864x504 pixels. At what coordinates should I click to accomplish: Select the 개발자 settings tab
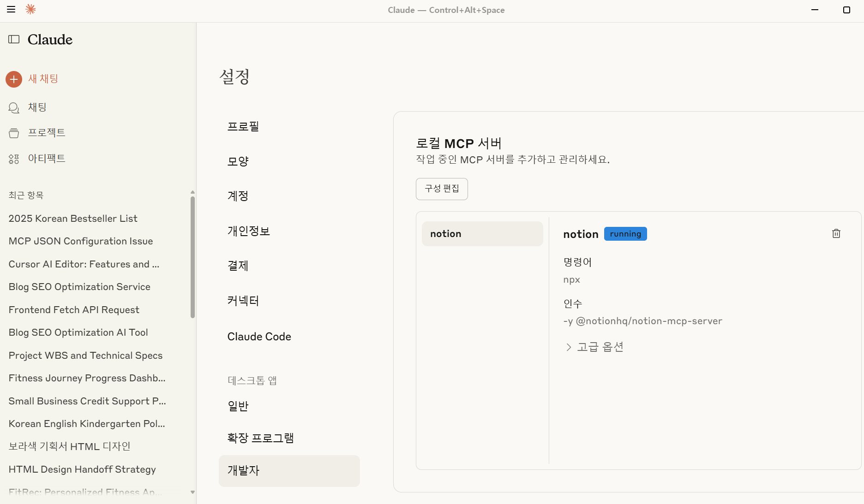coord(289,471)
